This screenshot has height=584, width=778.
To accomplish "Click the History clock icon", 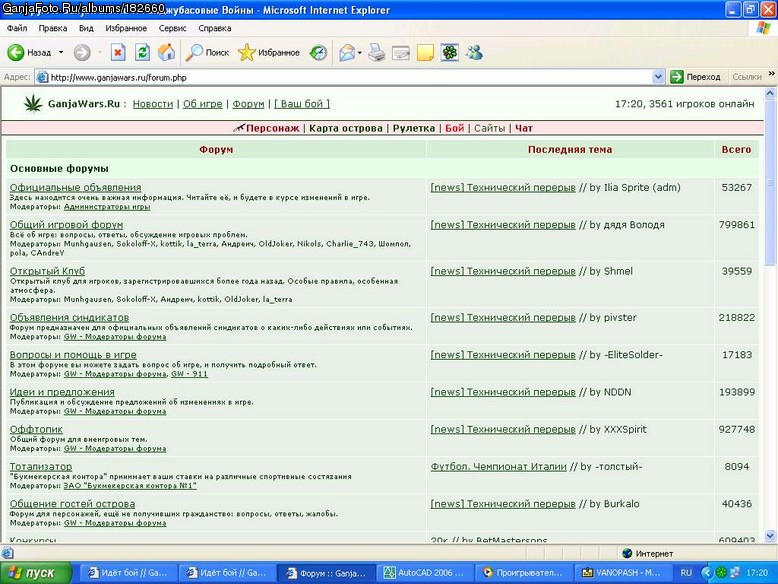I will (x=318, y=52).
